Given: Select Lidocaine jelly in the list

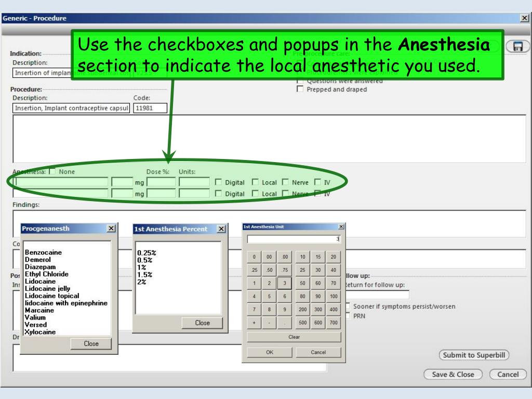Looking at the screenshot, I should click(x=47, y=288).
